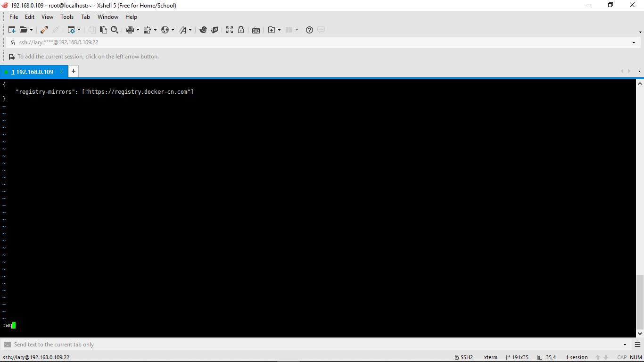The height and width of the screenshot is (362, 644).
Task: Click the add session left arrow button
Action: [x=12, y=57]
